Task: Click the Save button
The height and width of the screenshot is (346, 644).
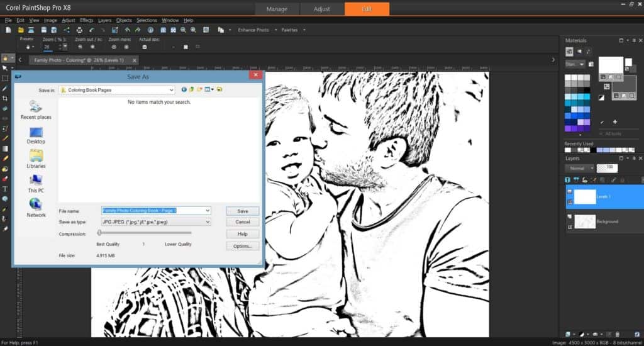Action: [243, 211]
